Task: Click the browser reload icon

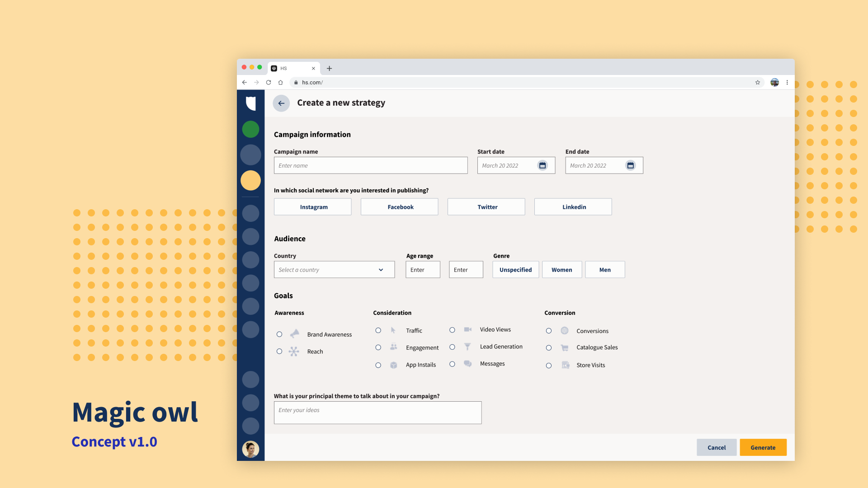Action: pyautogui.click(x=269, y=82)
